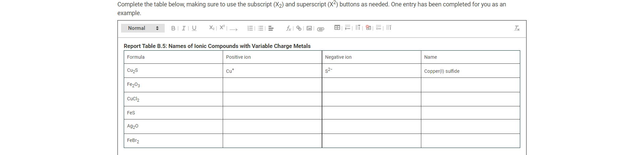Clear text formatting with the Tx icon
The width and height of the screenshot is (644, 155).
coord(517,28)
